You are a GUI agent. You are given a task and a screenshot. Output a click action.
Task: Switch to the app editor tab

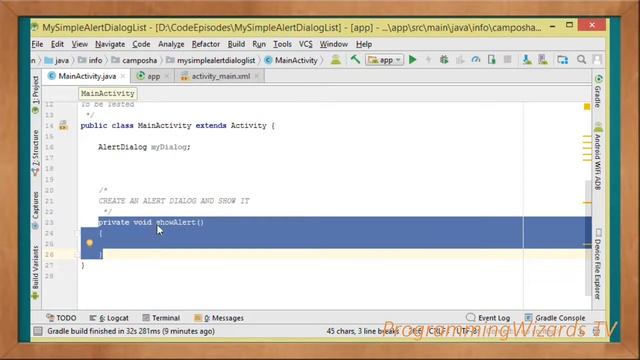153,76
